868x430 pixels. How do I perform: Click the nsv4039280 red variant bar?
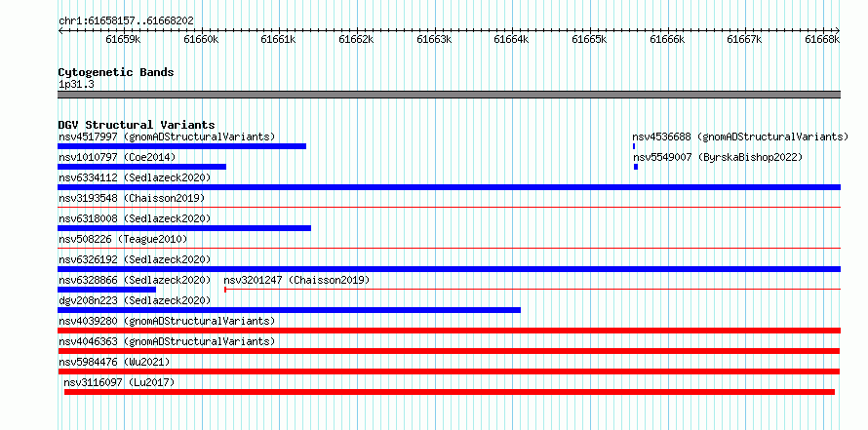[449, 331]
